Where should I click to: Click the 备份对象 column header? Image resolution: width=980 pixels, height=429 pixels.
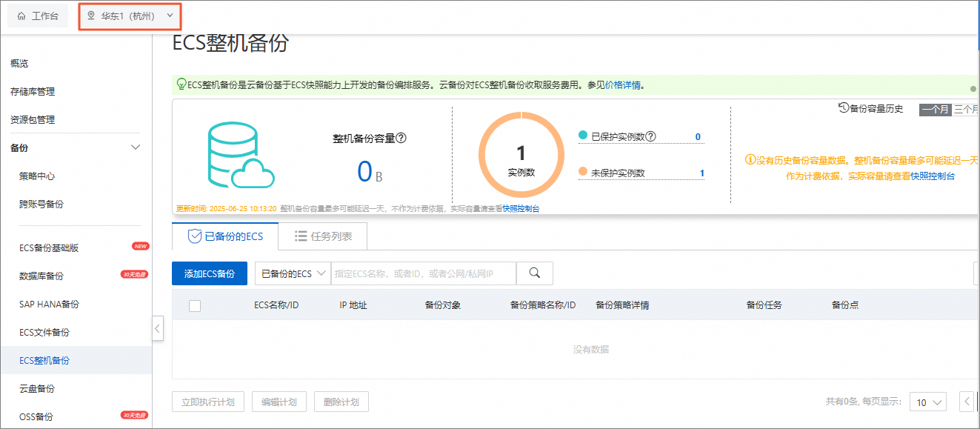point(443,305)
